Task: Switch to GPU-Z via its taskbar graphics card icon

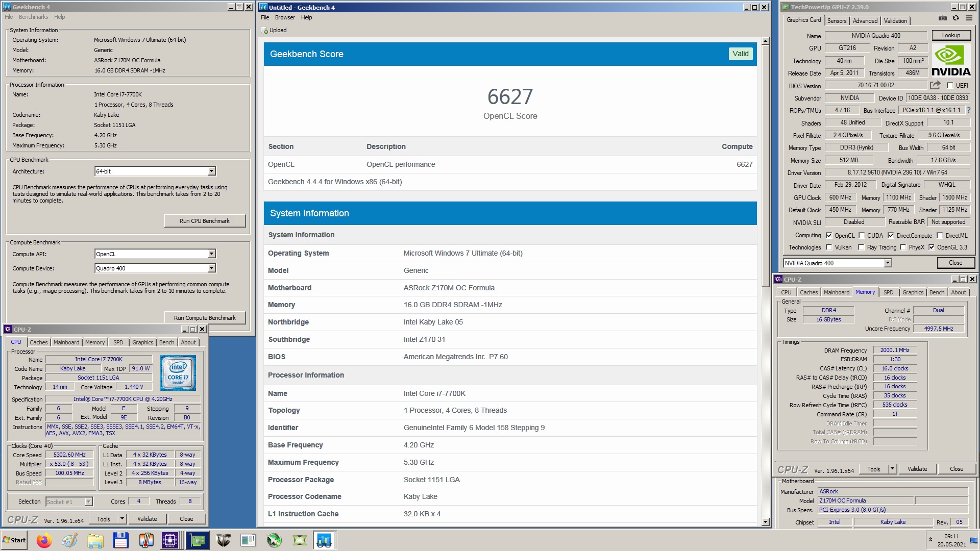Action: 198,540
